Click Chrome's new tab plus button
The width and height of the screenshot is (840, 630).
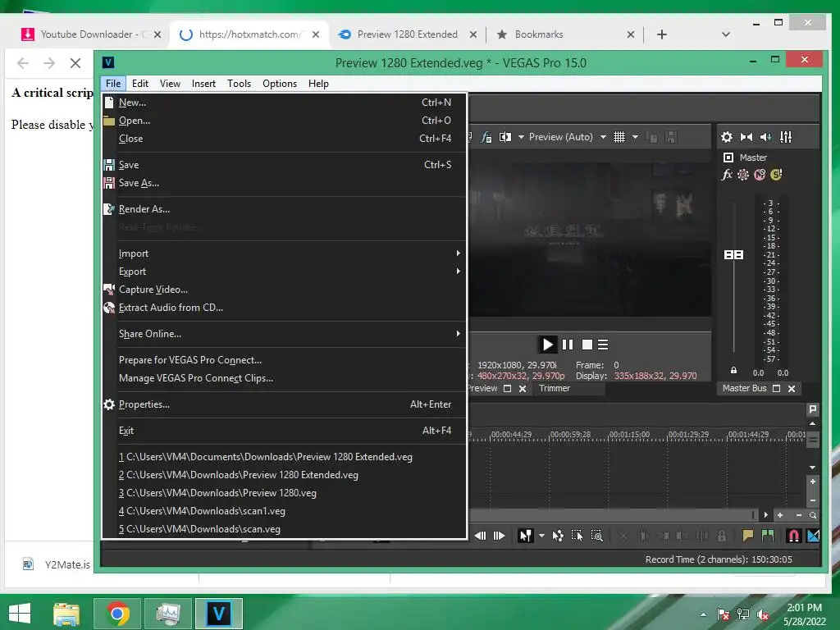(662, 34)
